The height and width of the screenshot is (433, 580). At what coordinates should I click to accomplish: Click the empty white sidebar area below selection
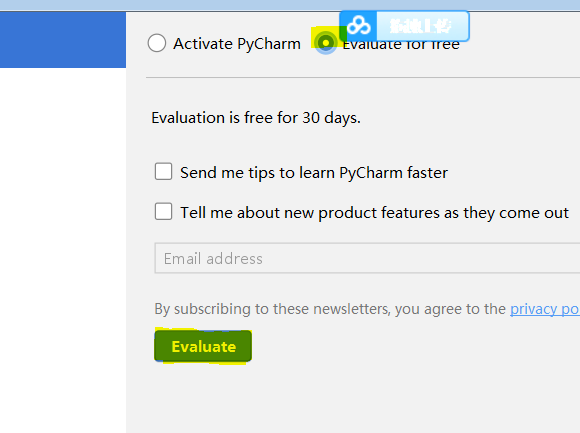(63, 248)
